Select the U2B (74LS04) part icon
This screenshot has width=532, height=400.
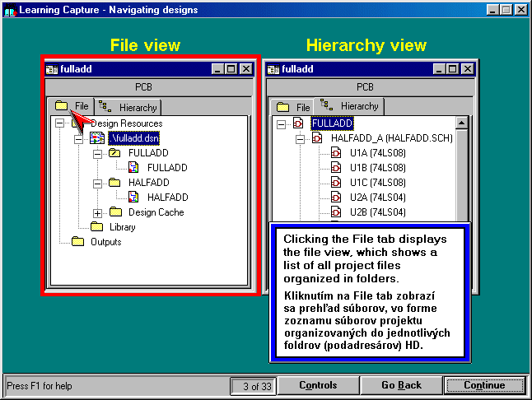click(336, 212)
